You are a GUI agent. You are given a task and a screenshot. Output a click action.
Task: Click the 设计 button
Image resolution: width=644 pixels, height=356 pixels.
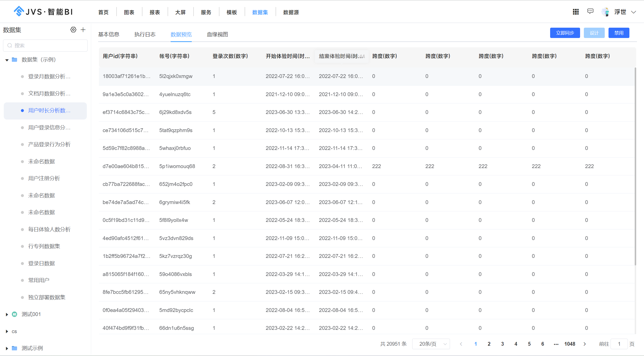coord(594,33)
